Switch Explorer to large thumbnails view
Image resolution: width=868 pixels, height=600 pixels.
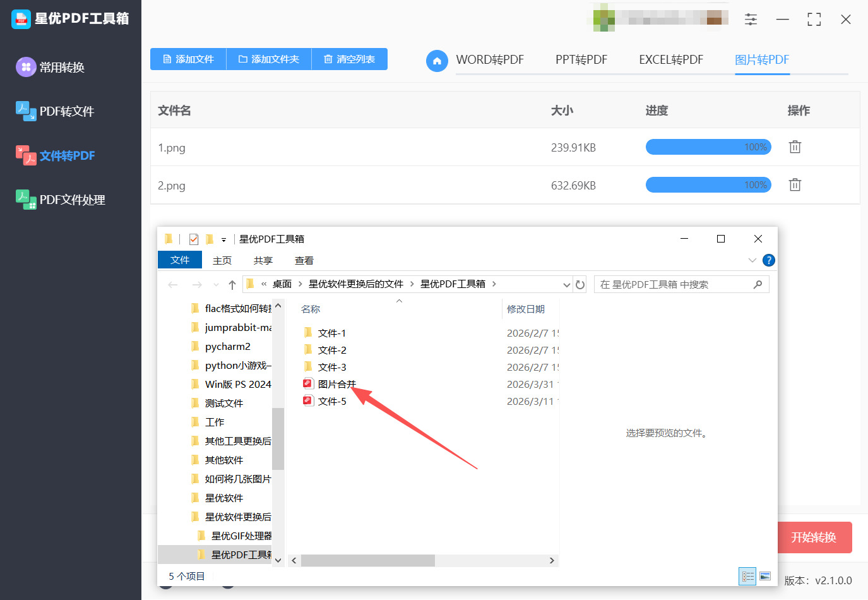(765, 576)
